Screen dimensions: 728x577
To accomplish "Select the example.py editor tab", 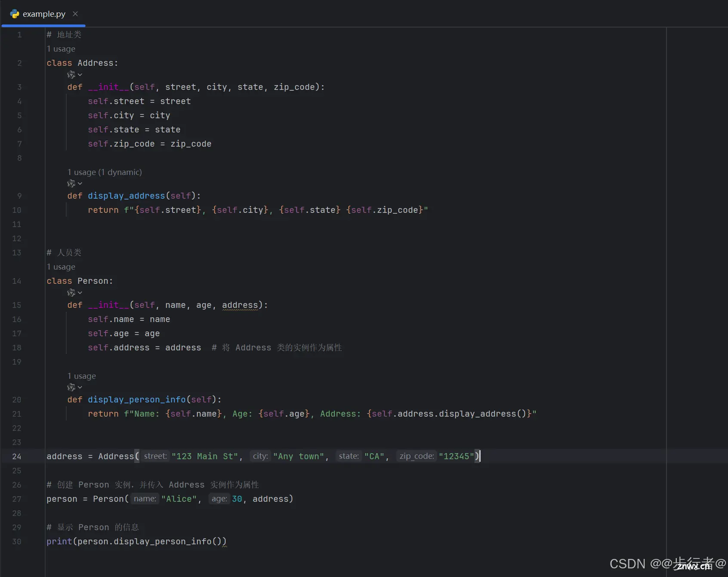I will (43, 14).
